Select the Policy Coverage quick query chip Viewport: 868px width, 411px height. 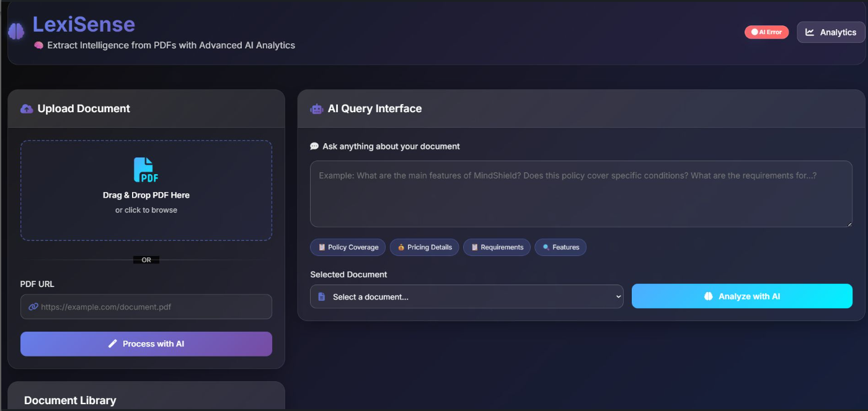pyautogui.click(x=348, y=247)
